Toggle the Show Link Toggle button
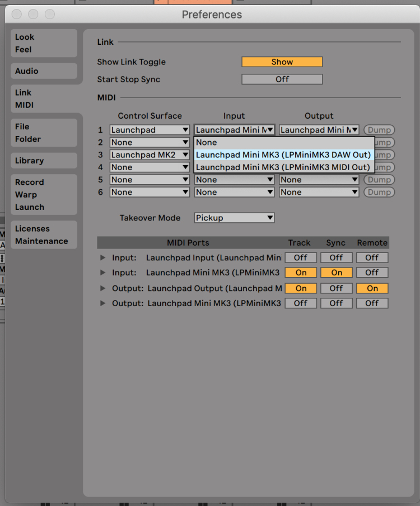 pyautogui.click(x=282, y=62)
